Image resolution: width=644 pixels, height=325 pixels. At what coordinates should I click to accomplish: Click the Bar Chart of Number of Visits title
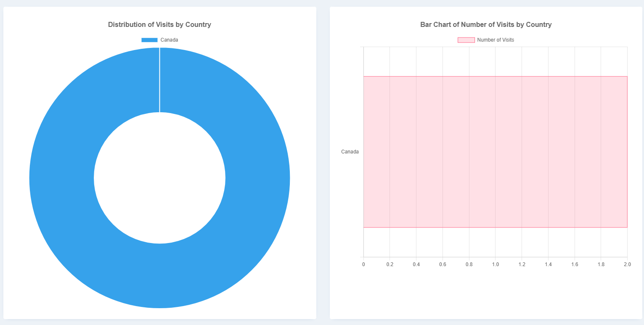(486, 24)
